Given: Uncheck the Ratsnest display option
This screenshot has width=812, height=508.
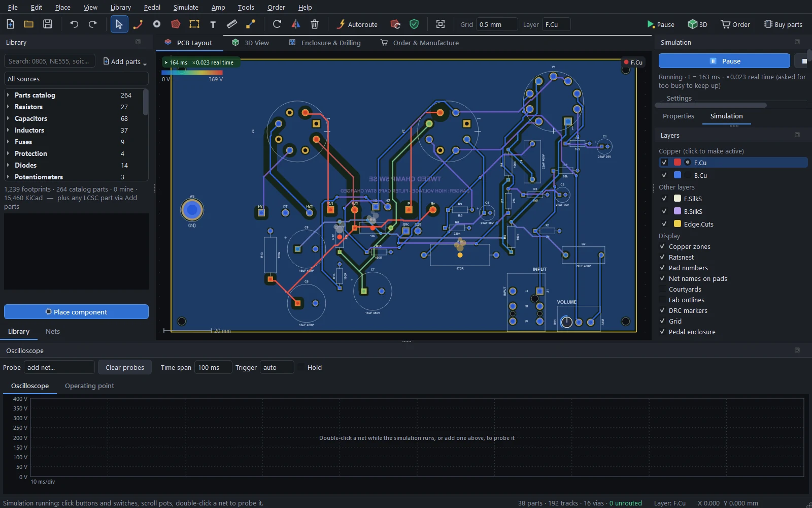Looking at the screenshot, I should click(x=662, y=258).
